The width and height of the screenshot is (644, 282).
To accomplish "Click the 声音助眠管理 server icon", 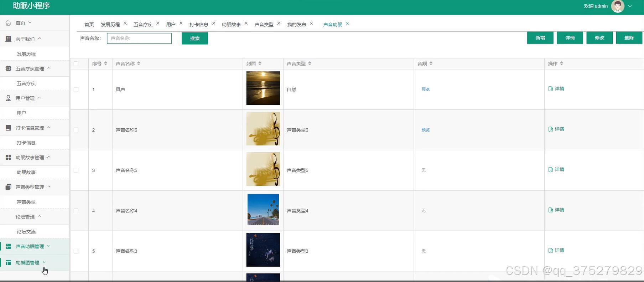I will (8, 246).
